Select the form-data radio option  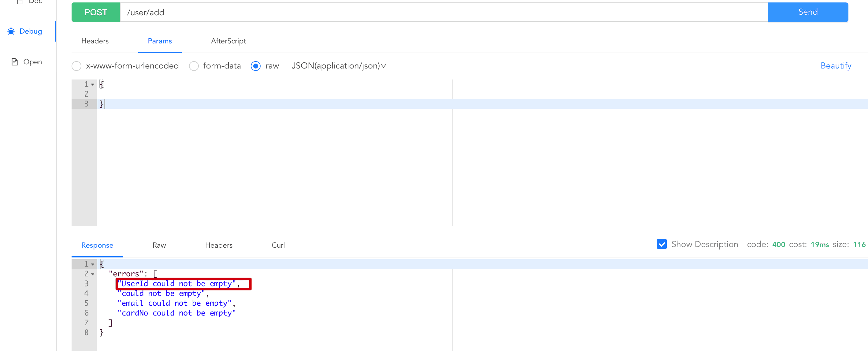coord(194,66)
